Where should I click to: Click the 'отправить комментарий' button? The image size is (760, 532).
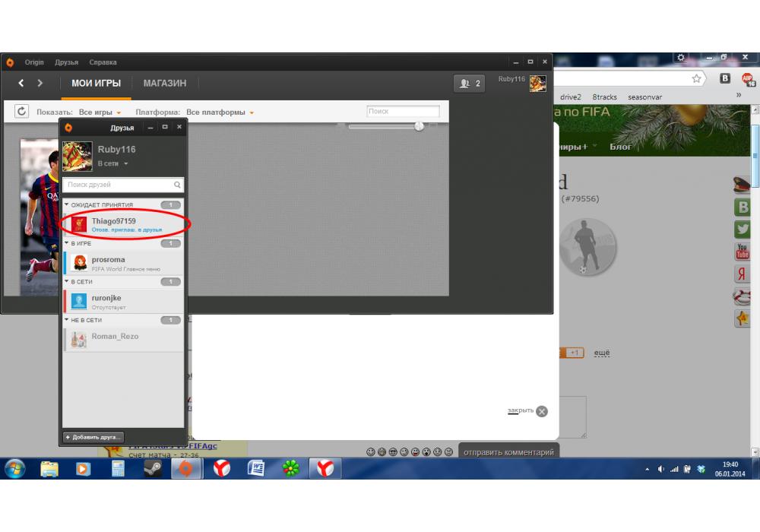pyautogui.click(x=508, y=452)
